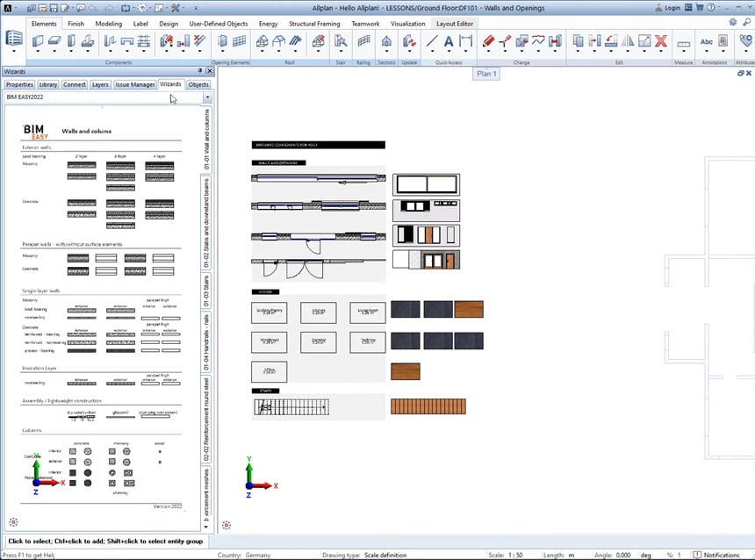Select the Slab tool icon
The image size is (755, 560).
tap(54, 41)
